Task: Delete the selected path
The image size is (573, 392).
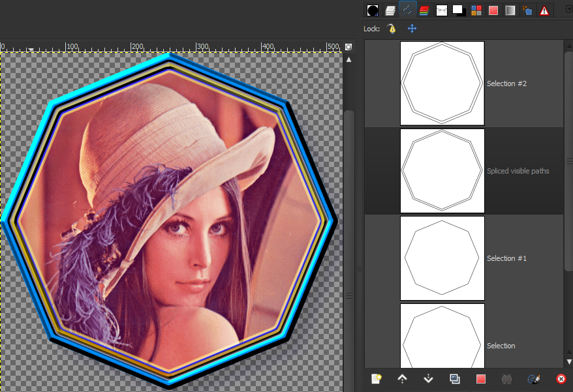Action: pyautogui.click(x=561, y=379)
